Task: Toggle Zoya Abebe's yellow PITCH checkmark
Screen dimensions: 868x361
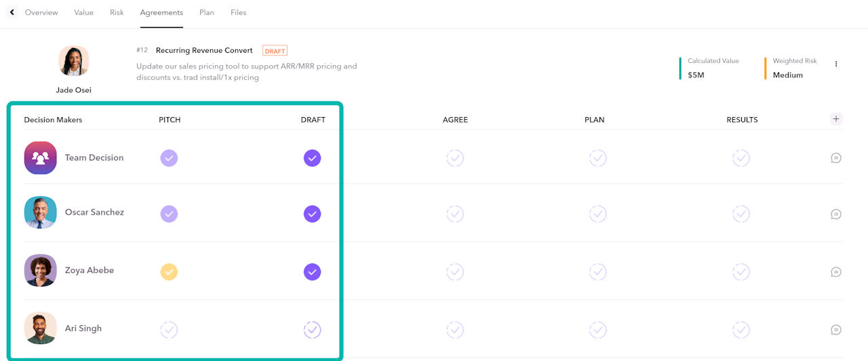Action: [169, 272]
